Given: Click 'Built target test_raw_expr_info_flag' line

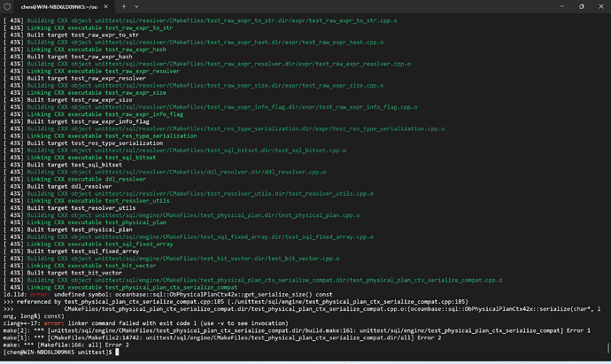Looking at the screenshot, I should click(x=76, y=121).
